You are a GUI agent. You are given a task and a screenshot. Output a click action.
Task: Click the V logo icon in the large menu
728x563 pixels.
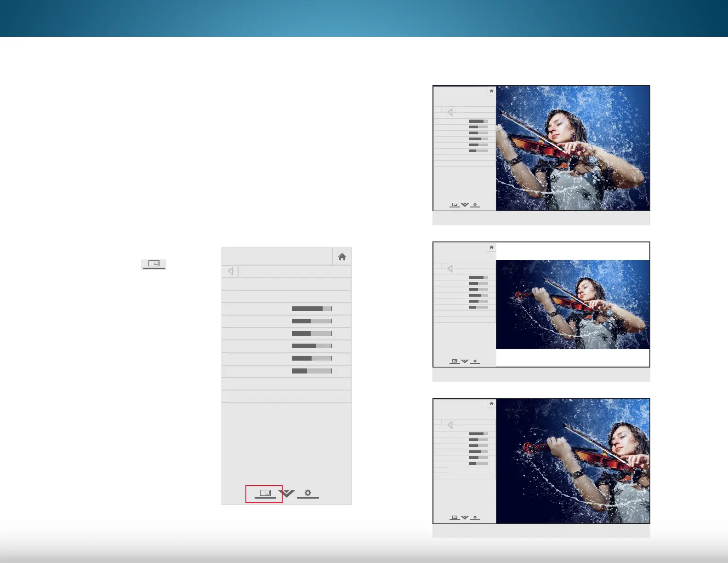287,494
